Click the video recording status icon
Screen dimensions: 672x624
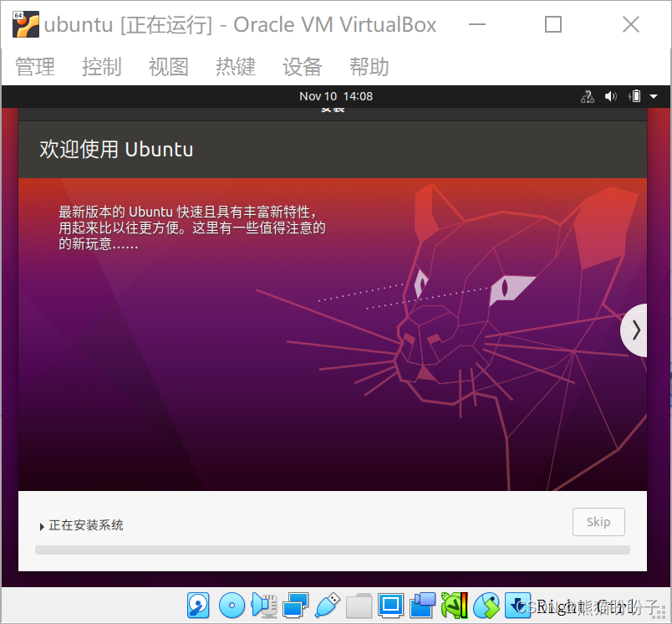(423, 606)
